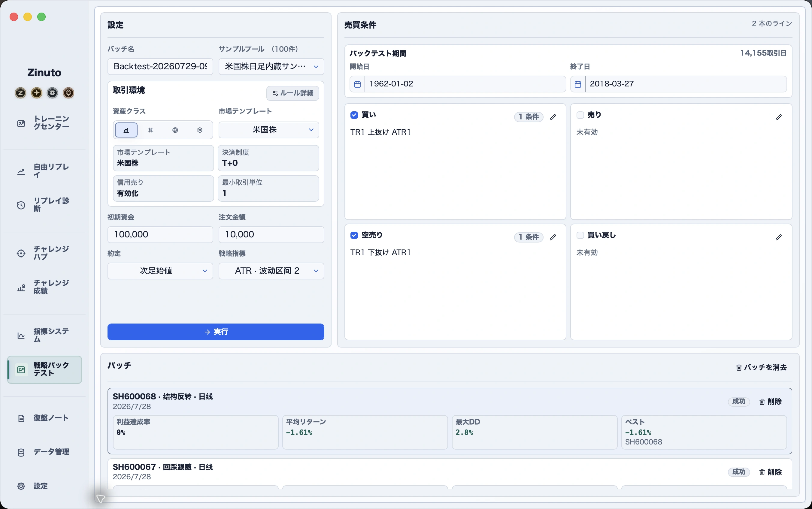Open データ管理 in the sidebar
812x509 pixels.
click(x=44, y=452)
